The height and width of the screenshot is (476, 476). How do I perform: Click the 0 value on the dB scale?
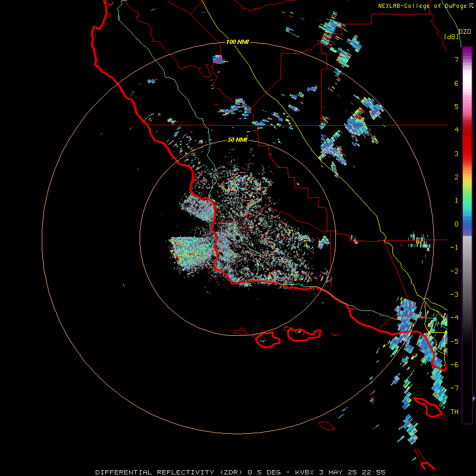coord(456,224)
